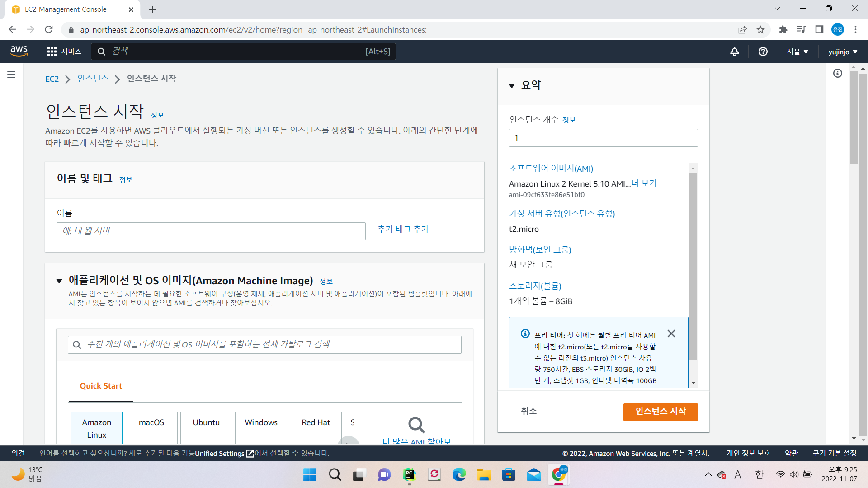868x488 pixels.
Task: Select the Ubuntu AMI tile
Action: tap(206, 428)
